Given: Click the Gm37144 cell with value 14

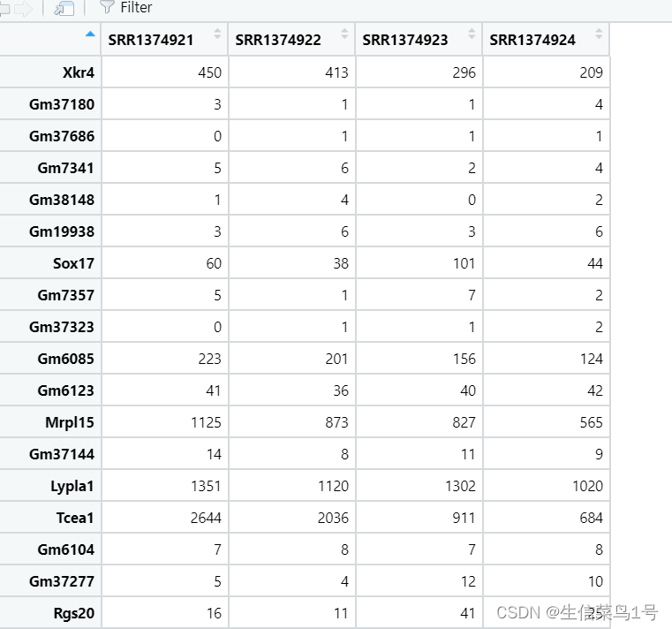Looking at the screenshot, I should coord(164,453).
